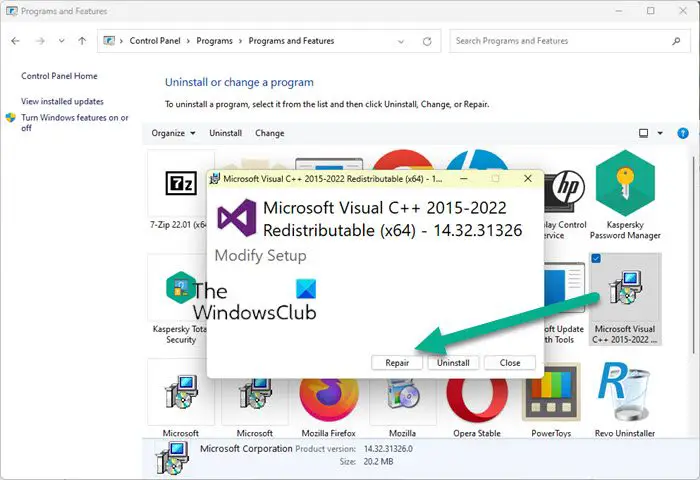Select the Revo Uninstaller program icon

click(625, 392)
